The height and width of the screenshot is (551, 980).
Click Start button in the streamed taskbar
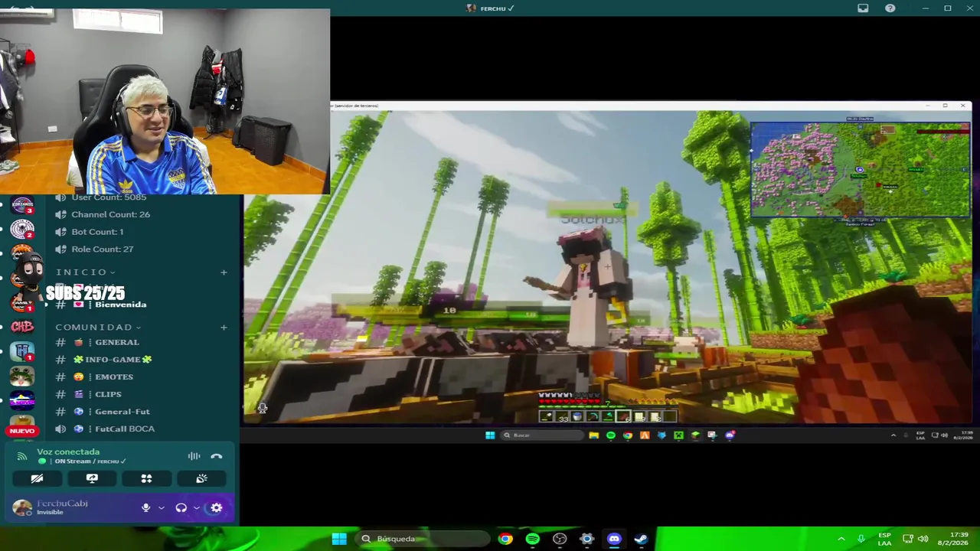pos(490,435)
